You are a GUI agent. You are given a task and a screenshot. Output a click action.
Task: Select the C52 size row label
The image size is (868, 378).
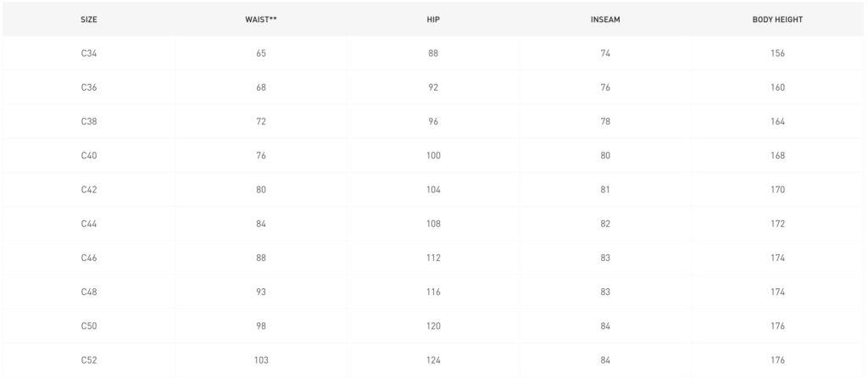tap(88, 360)
